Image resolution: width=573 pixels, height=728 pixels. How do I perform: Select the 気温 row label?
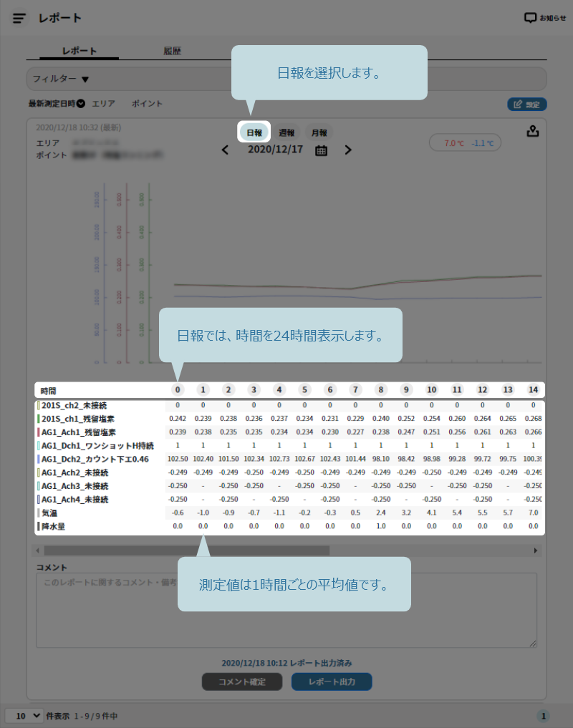(x=49, y=513)
